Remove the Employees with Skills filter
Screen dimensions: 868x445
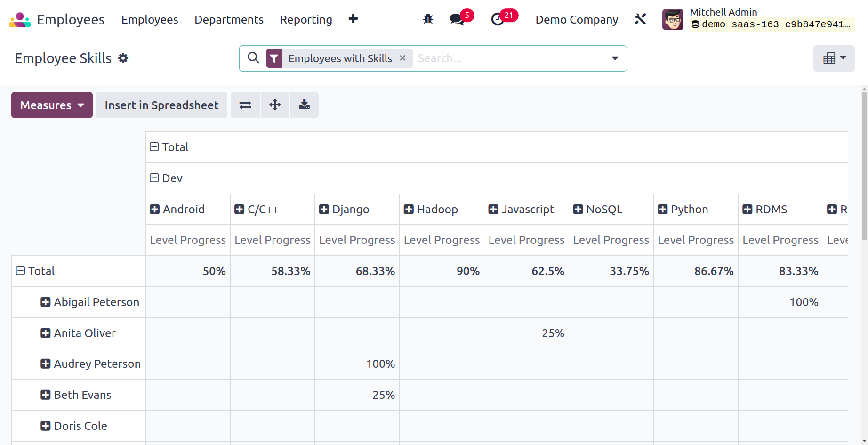coord(402,58)
